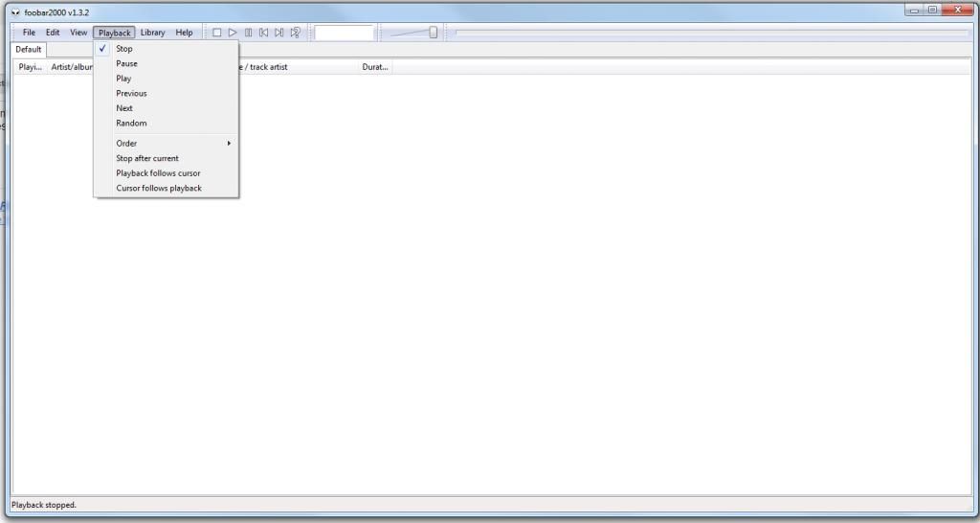Click the volume slider handle
980x523 pixels.
[x=434, y=33]
